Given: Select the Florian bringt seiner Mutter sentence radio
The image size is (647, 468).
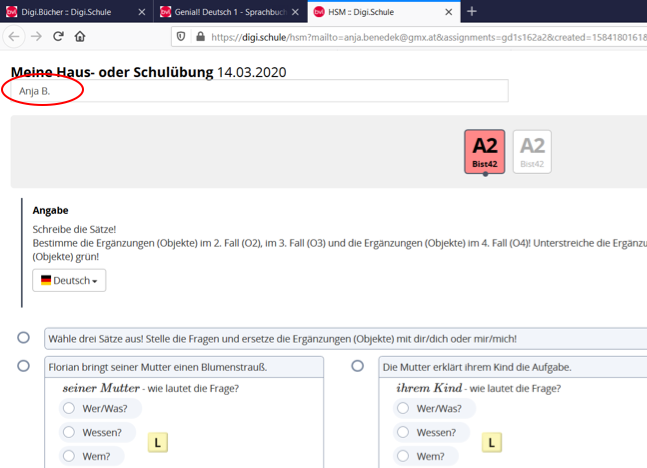Looking at the screenshot, I should tap(23, 367).
